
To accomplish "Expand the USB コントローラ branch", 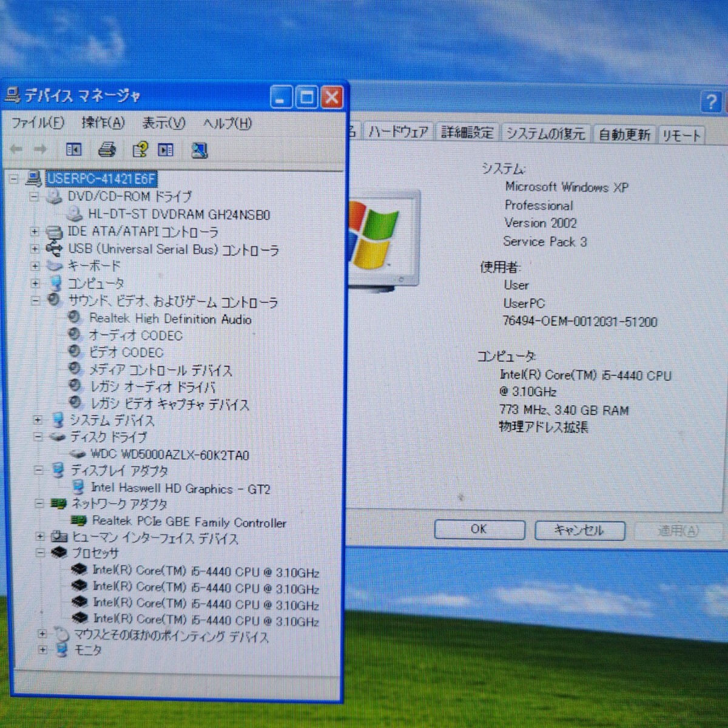I will point(35,249).
